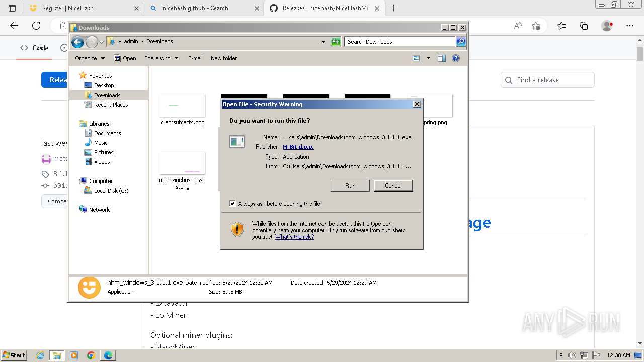Open the view options dropdown arrow
The width and height of the screenshot is (644, 362).
[x=428, y=58]
